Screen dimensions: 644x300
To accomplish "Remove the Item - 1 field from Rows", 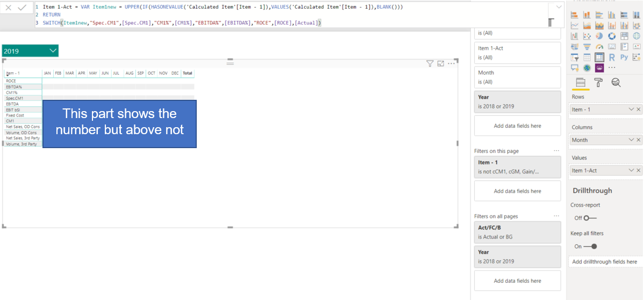I will point(638,109).
